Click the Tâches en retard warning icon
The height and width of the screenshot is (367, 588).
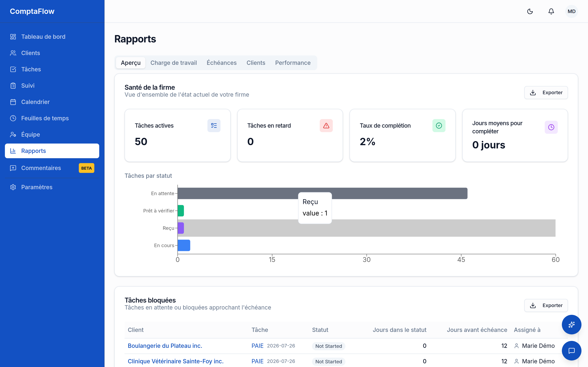point(326,125)
